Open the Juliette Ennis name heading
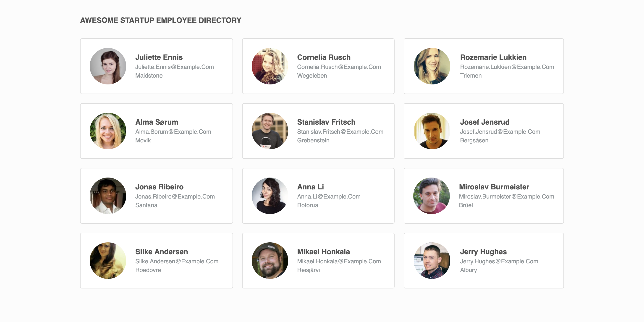The height and width of the screenshot is (322, 644). (x=159, y=57)
